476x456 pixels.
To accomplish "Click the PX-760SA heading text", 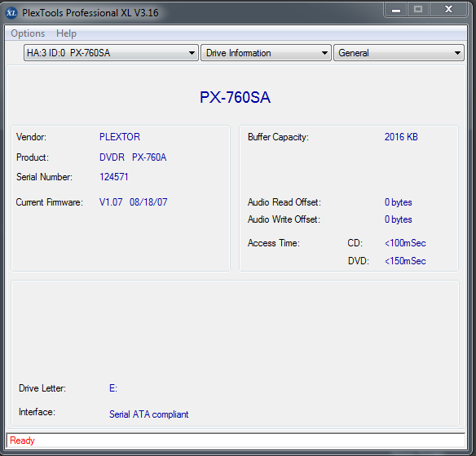I will 235,98.
